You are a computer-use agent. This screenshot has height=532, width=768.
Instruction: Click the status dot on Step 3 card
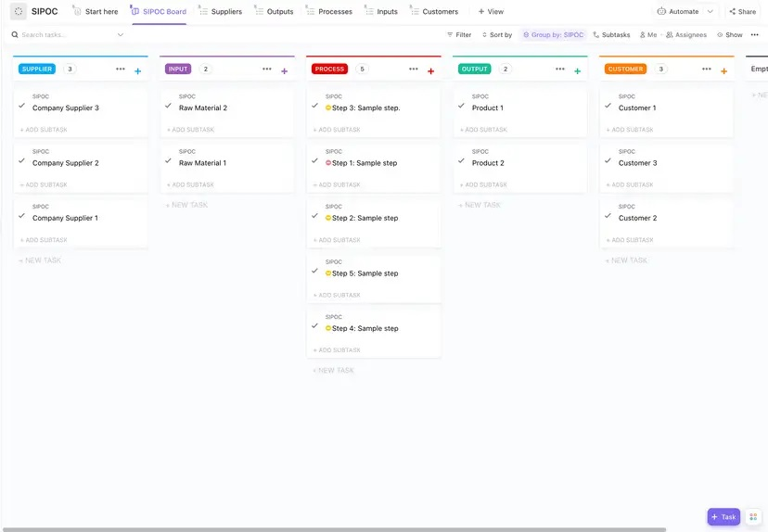(328, 108)
